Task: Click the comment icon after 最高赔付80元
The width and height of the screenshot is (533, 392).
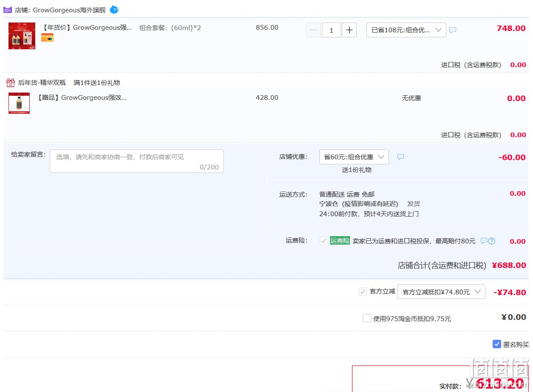Action: point(484,241)
